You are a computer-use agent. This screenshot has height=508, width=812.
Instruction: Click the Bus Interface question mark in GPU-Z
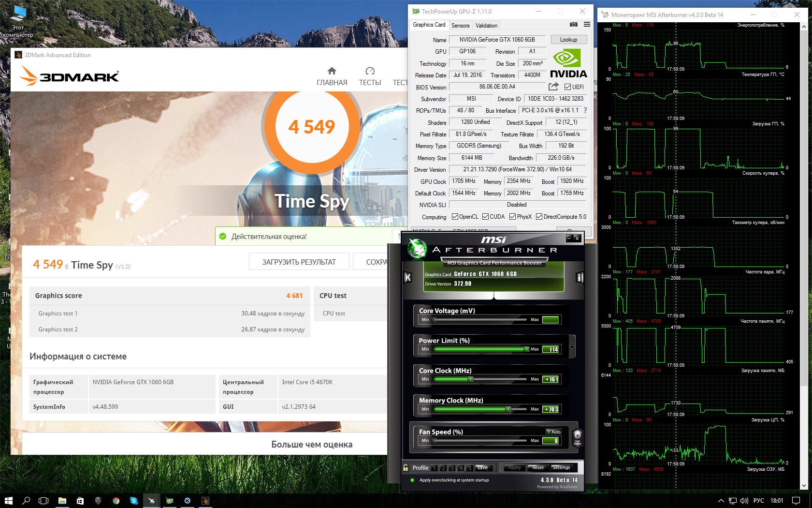point(585,110)
